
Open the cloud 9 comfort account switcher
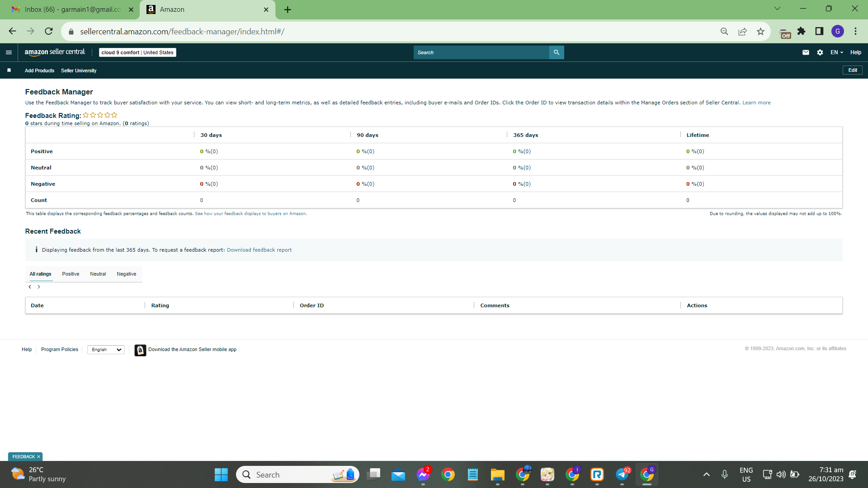[137, 52]
